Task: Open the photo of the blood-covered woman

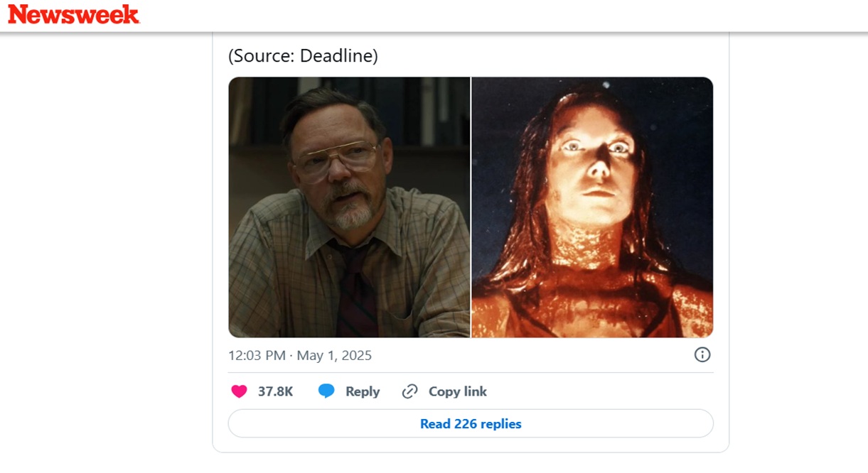Action: [593, 207]
